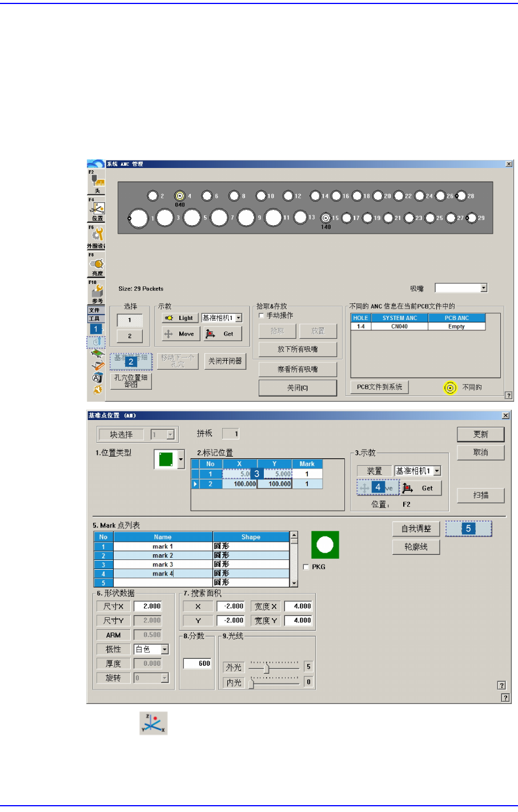
Task: Select nozzle pocket 1 in the ANC tray
Action: tap(139, 218)
